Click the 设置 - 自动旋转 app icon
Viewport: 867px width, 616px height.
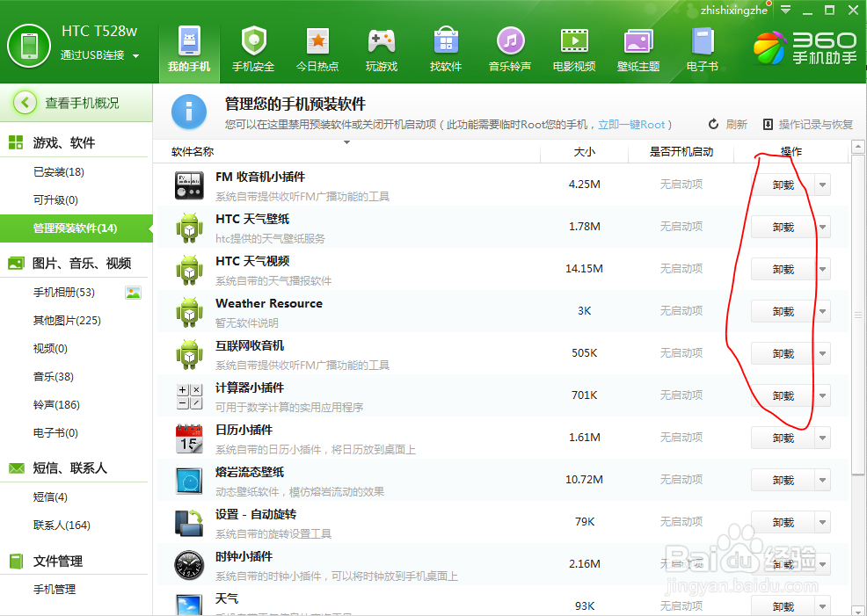pyautogui.click(x=189, y=523)
